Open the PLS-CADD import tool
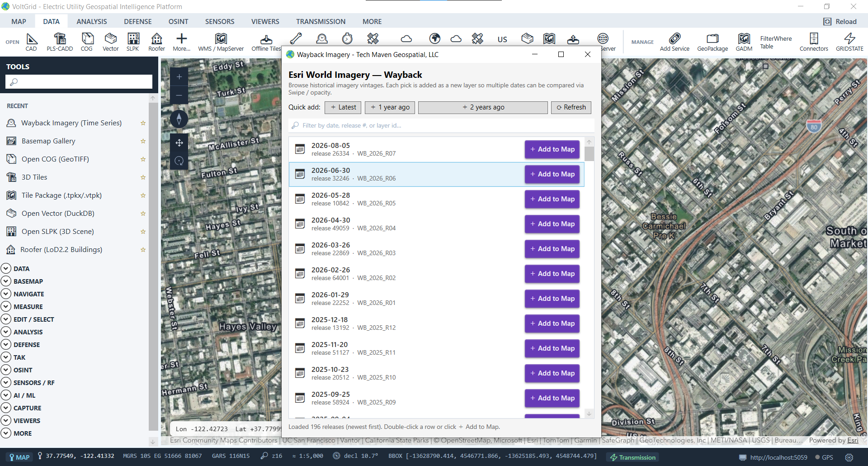Viewport: 868px width, 466px height. pos(60,42)
